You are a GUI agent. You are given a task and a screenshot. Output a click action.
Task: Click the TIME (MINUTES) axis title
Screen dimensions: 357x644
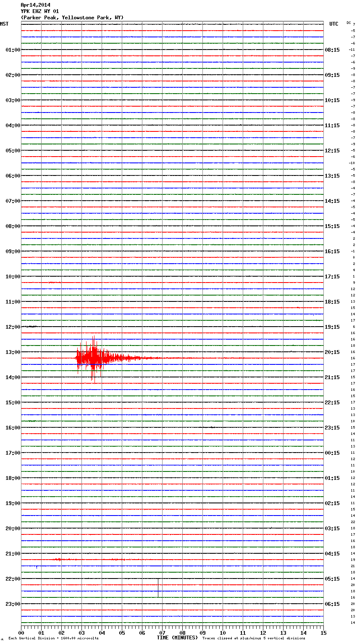pyautogui.click(x=177, y=638)
